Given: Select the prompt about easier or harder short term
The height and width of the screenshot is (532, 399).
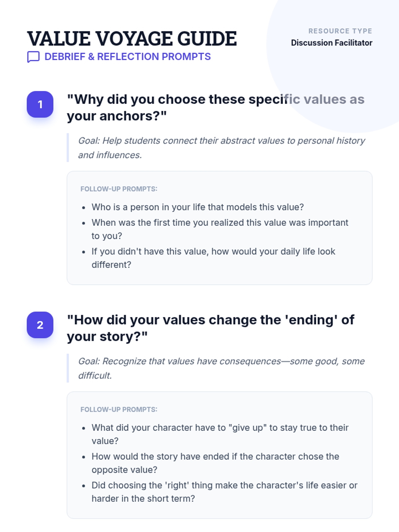Looking at the screenshot, I should pos(224,492).
